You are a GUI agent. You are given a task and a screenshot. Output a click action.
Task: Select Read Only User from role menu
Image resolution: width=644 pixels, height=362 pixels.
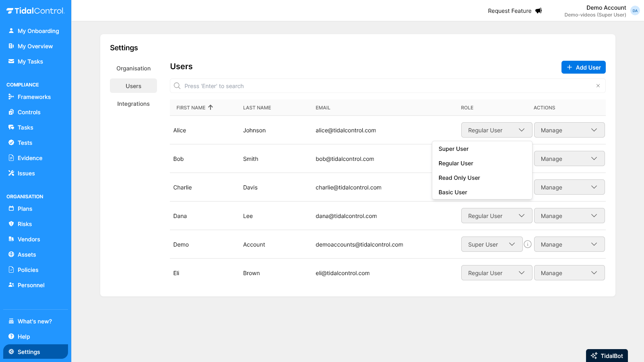pos(459,178)
